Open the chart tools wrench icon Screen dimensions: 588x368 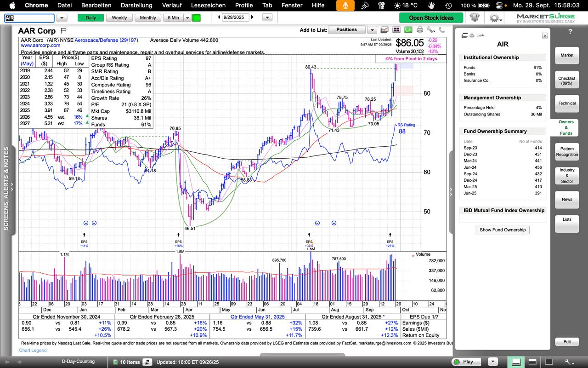pos(430,30)
